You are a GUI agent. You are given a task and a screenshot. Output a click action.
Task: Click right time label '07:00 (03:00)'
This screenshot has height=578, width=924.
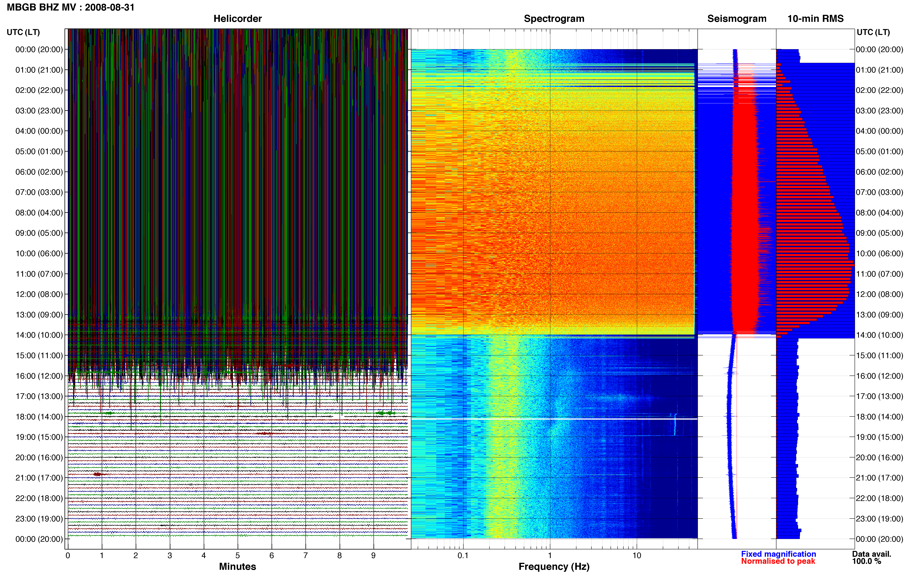(879, 192)
